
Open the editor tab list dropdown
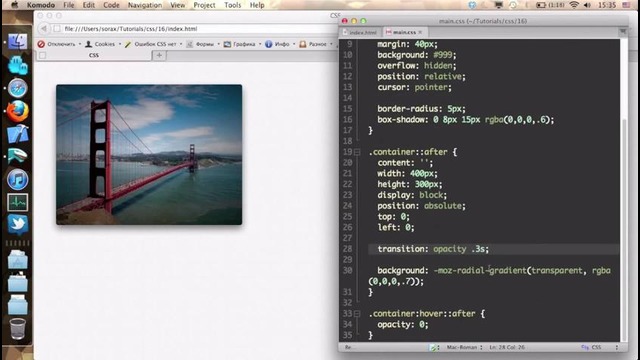coord(623,31)
